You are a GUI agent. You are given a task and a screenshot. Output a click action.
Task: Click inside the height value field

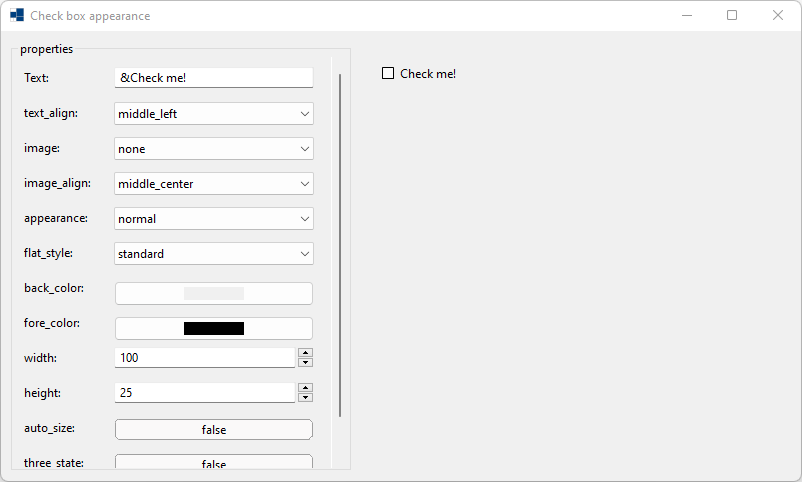click(205, 393)
